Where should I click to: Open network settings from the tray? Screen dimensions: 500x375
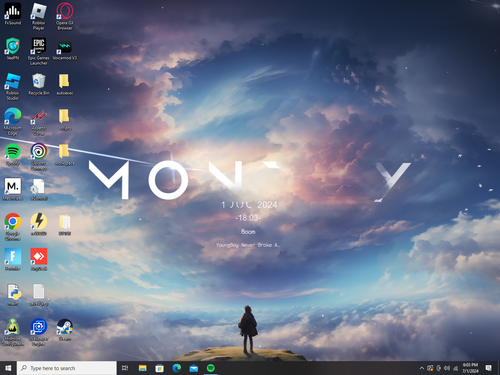tap(455, 368)
